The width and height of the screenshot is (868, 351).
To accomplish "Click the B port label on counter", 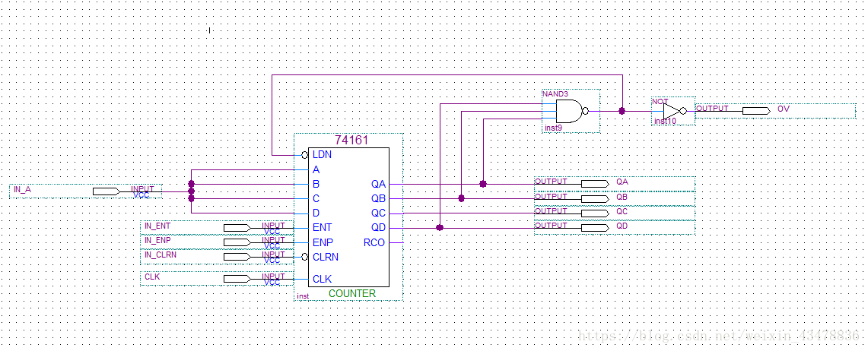I will point(316,184).
